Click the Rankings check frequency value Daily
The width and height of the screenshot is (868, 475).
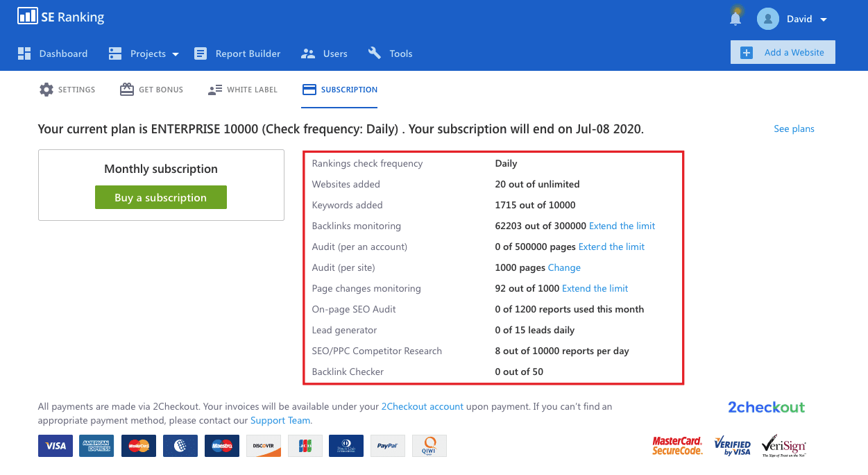[507, 163]
